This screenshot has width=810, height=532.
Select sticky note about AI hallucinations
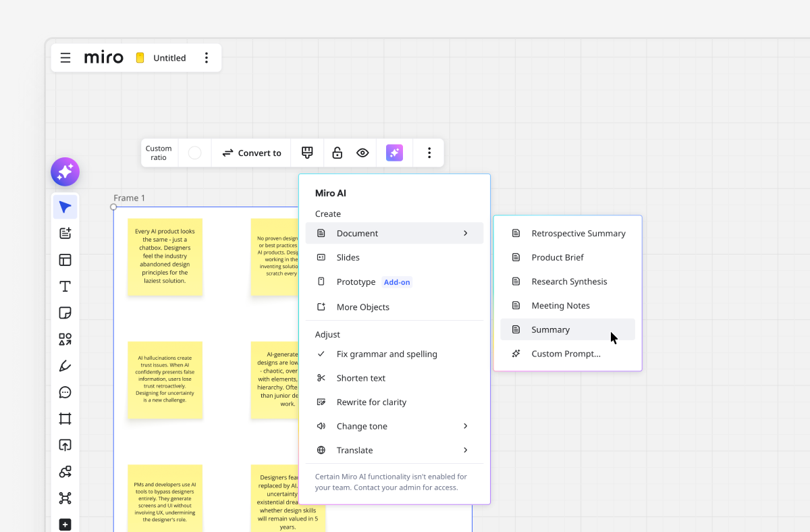click(165, 379)
